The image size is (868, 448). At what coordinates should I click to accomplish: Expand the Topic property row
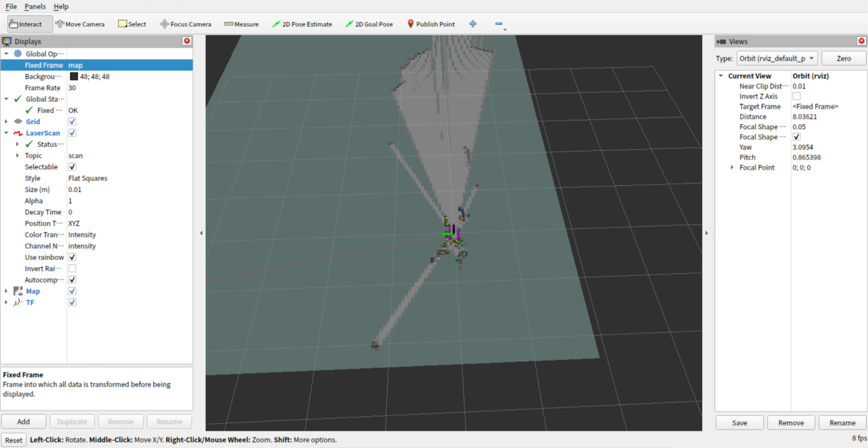click(17, 156)
